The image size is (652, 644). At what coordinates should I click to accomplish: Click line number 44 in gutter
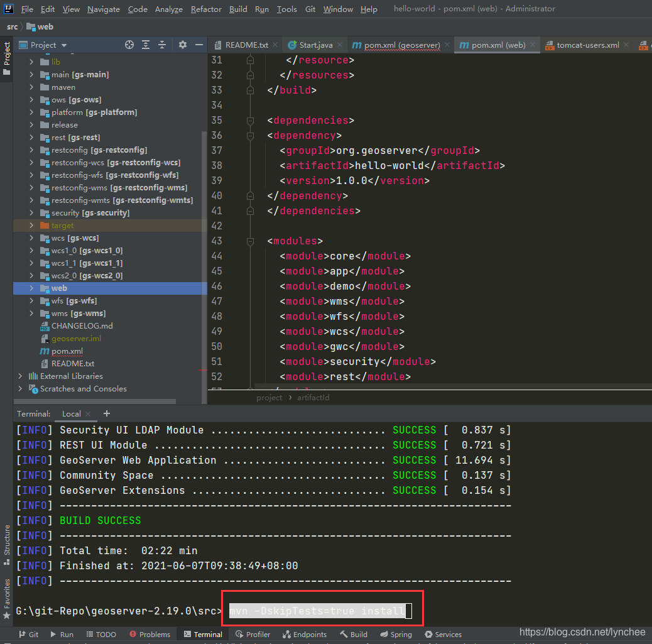[216, 256]
